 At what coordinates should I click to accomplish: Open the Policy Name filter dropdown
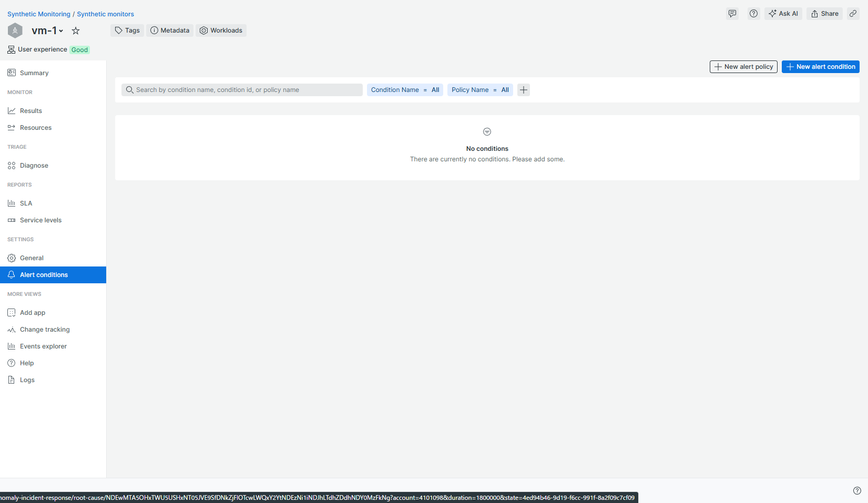pyautogui.click(x=480, y=90)
